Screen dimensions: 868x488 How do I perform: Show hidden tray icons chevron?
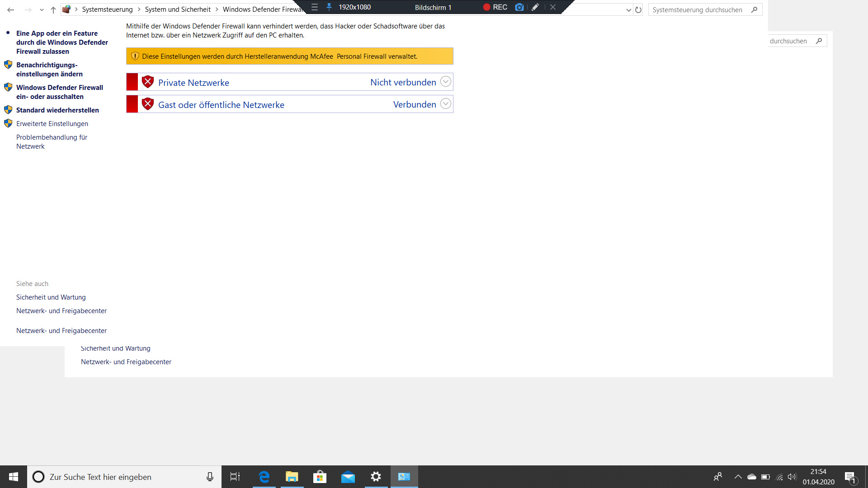coord(738,477)
